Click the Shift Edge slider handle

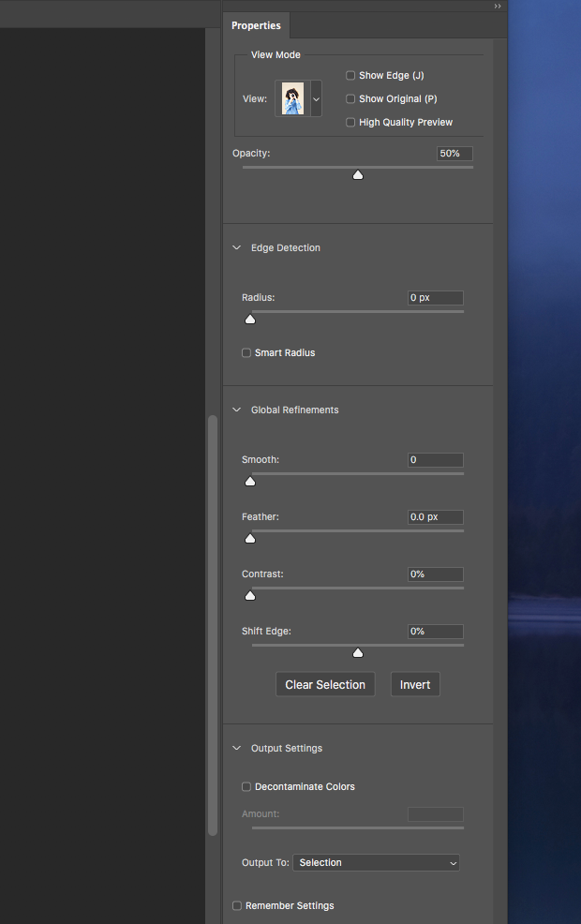click(357, 652)
